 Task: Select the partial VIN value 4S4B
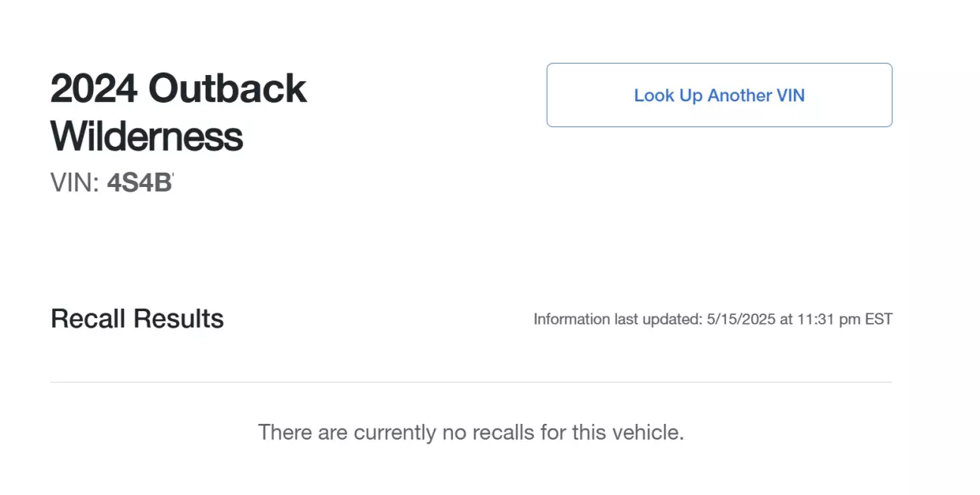(x=140, y=182)
